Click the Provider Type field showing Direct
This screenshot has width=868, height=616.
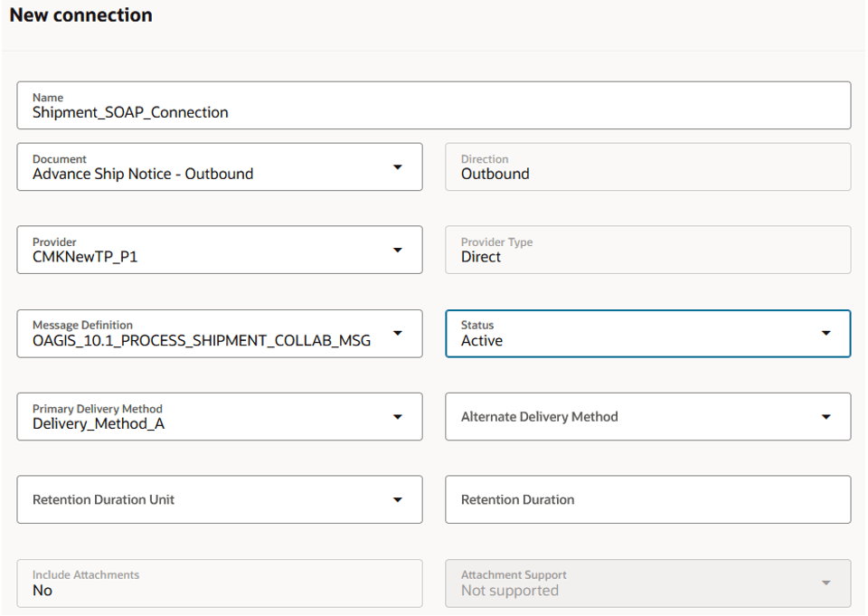click(x=647, y=251)
